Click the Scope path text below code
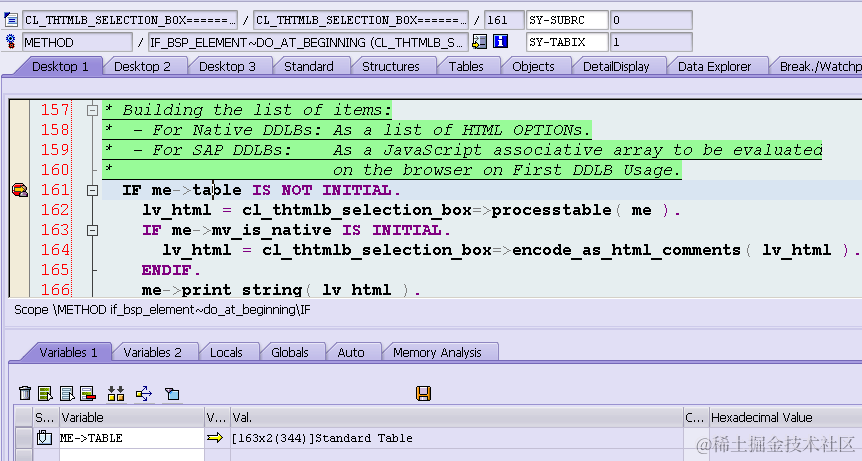The image size is (862, 461). [162, 310]
